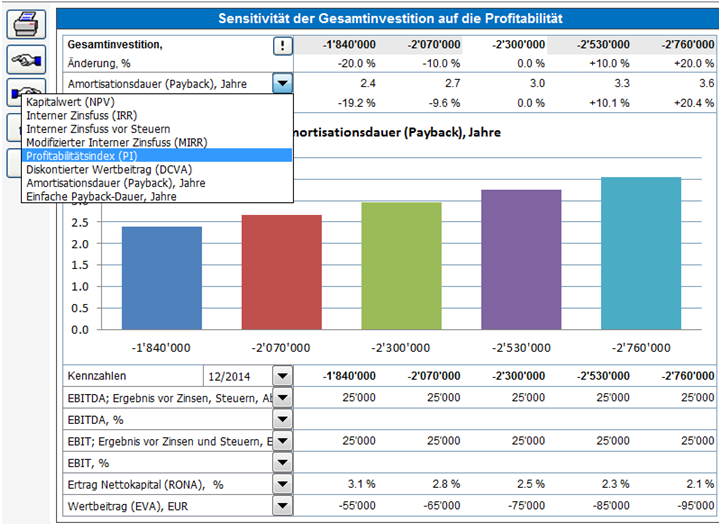
Task: Click RONA value 3.1 %
Action: (x=361, y=484)
